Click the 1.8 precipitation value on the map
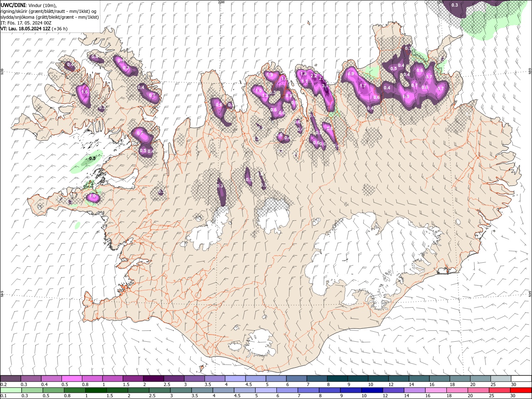 (303, 74)
